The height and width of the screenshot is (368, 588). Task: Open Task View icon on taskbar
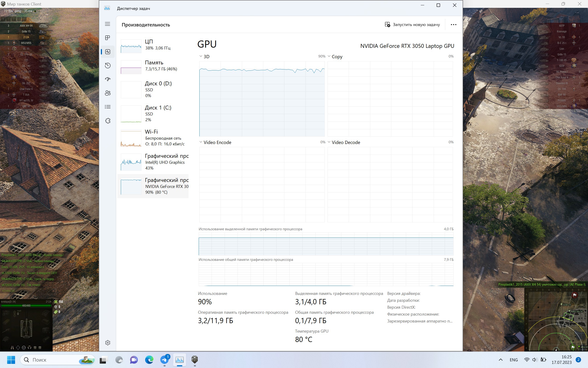pyautogui.click(x=104, y=360)
